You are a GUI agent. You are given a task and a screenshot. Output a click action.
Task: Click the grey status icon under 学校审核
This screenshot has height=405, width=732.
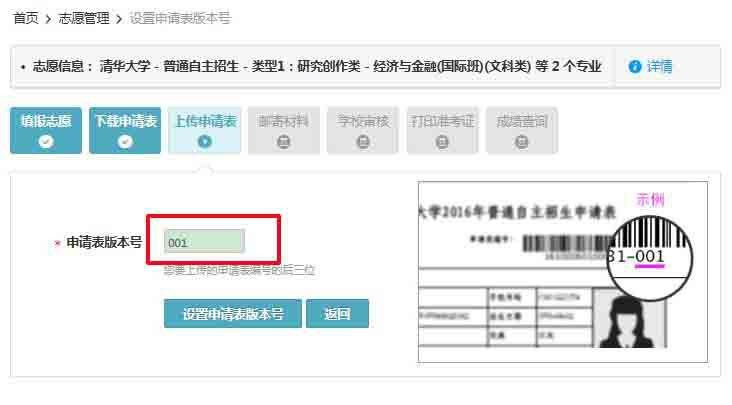363,141
